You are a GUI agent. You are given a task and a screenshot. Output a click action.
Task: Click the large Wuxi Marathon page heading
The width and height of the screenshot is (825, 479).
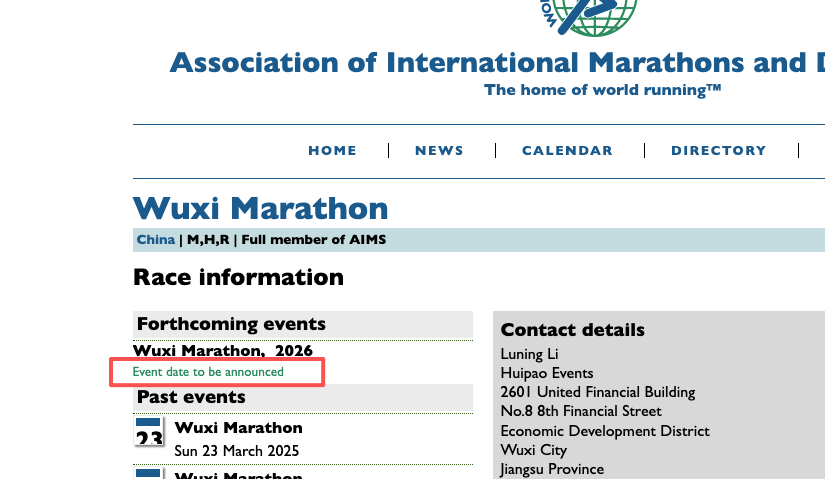[x=260, y=208]
